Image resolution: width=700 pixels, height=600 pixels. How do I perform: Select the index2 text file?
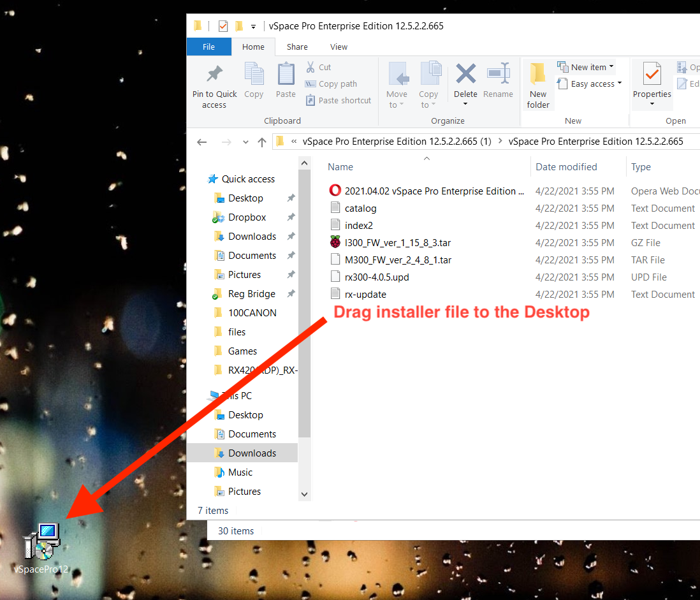pyautogui.click(x=351, y=226)
